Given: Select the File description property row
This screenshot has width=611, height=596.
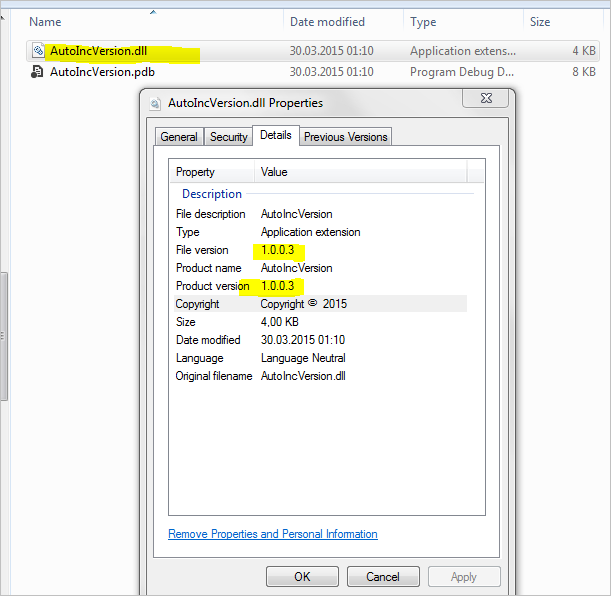Looking at the screenshot, I should pyautogui.click(x=320, y=214).
